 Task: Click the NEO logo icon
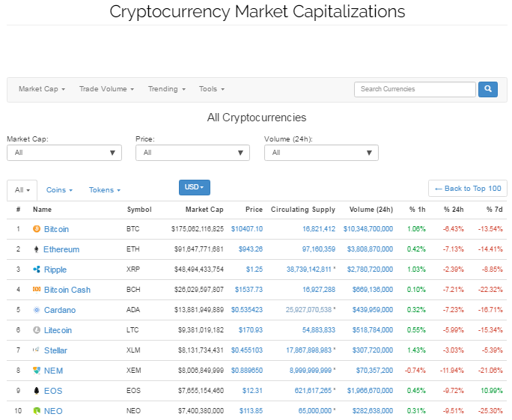[37, 411]
